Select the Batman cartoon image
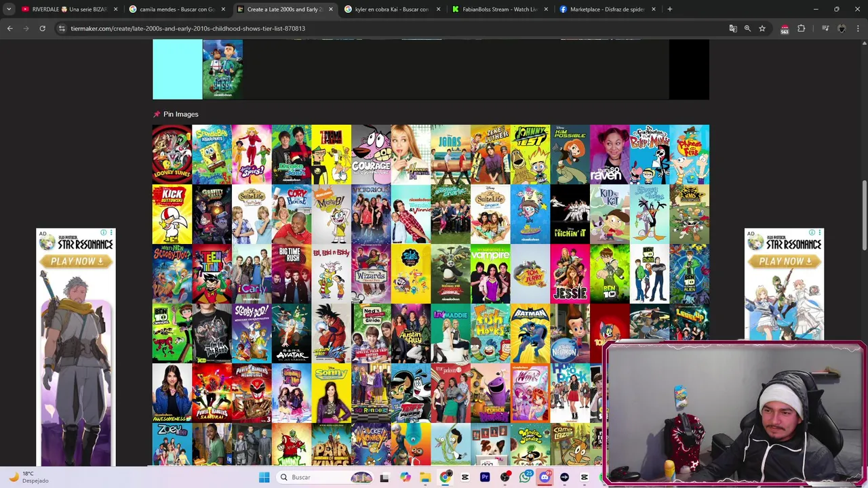The image size is (868, 488). 530,333
